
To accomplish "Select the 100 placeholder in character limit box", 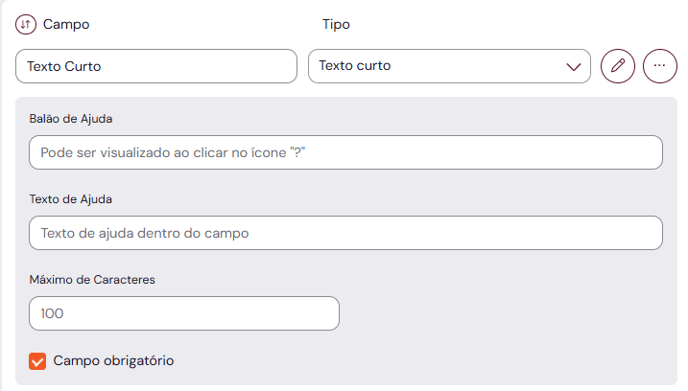I will point(52,313).
